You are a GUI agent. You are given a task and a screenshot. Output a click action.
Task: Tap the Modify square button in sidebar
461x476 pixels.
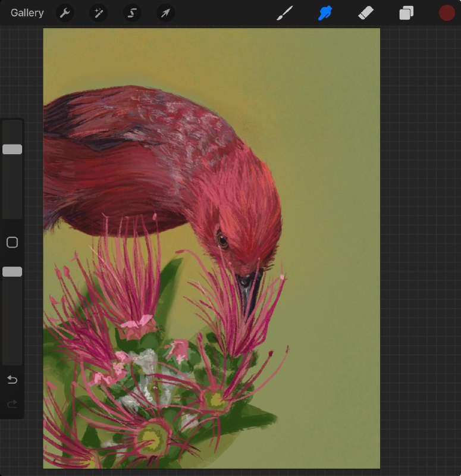point(12,242)
